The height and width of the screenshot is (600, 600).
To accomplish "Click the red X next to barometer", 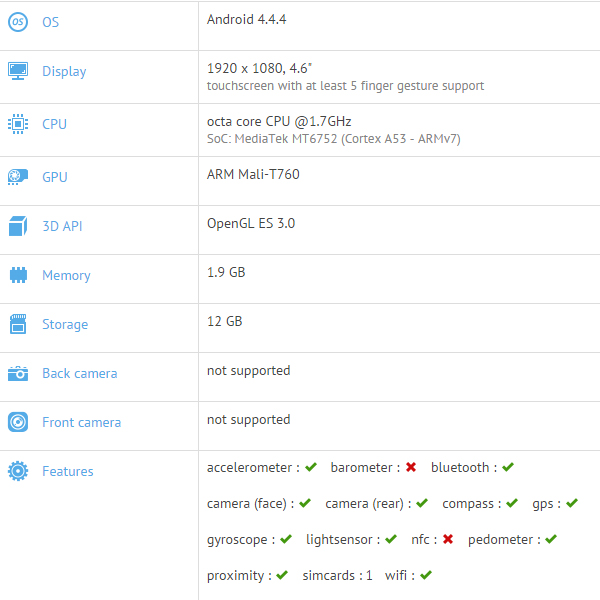I will (411, 467).
